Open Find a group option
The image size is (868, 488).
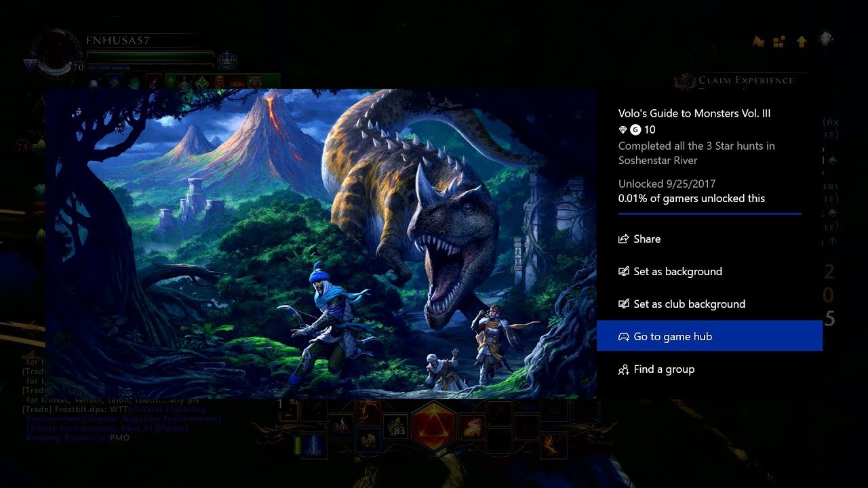(x=709, y=369)
